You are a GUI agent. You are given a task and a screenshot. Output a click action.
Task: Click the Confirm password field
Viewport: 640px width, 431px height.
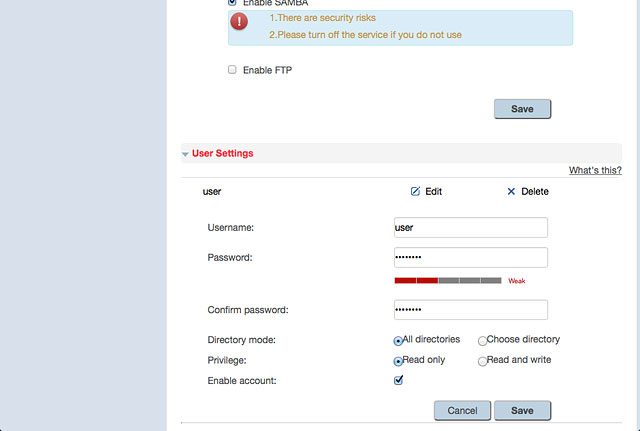click(x=471, y=310)
